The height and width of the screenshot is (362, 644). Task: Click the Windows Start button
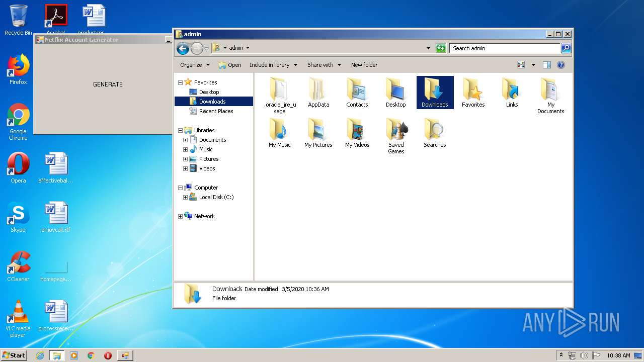point(14,355)
